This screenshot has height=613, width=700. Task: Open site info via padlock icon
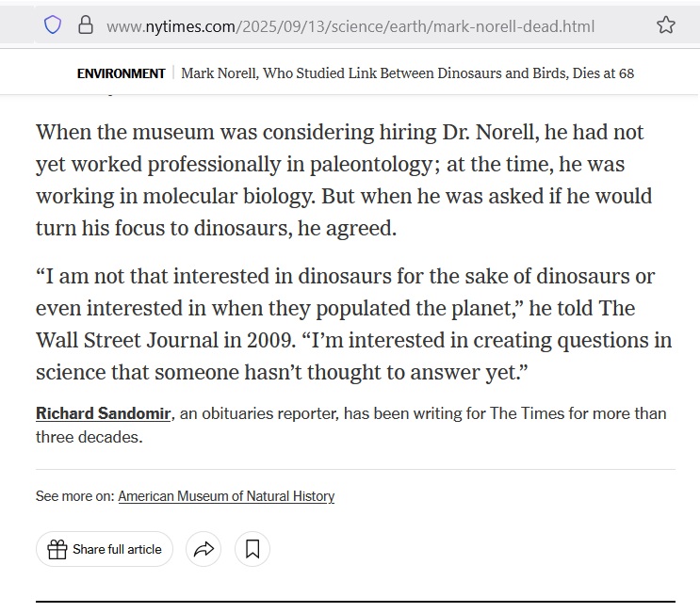click(85, 25)
